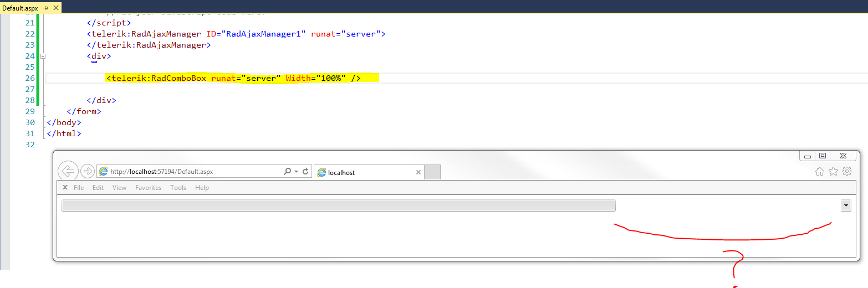Image resolution: width=868 pixels, height=288 pixels.
Task: Click the closing </script> tag
Action: (109, 23)
